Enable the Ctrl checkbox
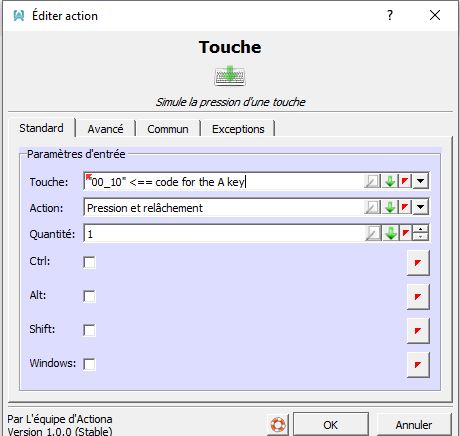The height and width of the screenshot is (436, 460). 89,262
